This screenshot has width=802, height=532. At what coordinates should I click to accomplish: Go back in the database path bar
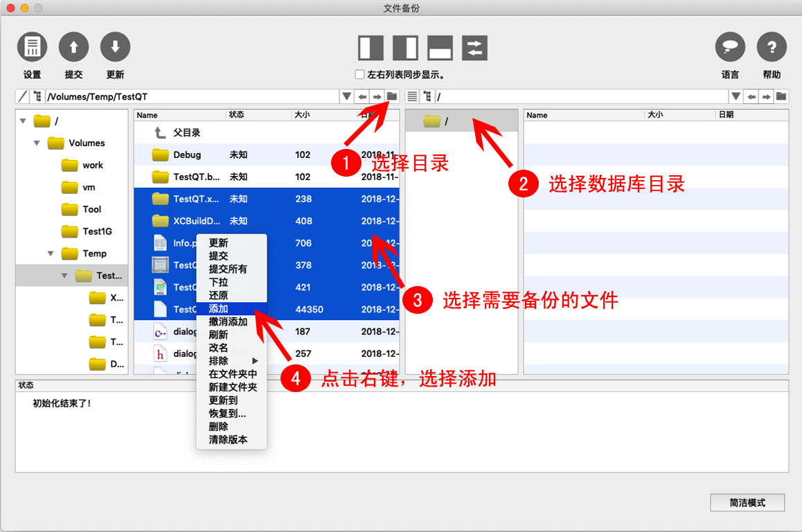tap(751, 96)
